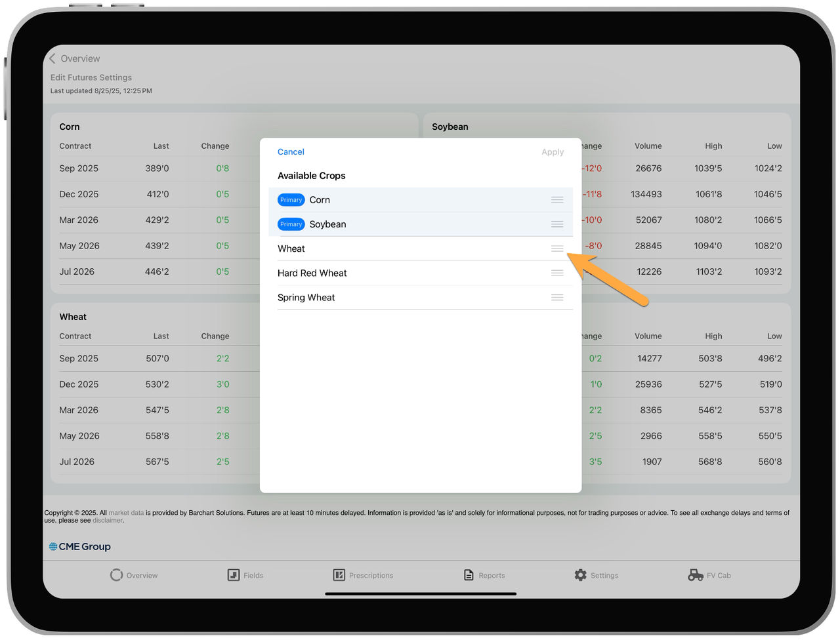
Task: Click high value 568'8
Action: click(710, 462)
